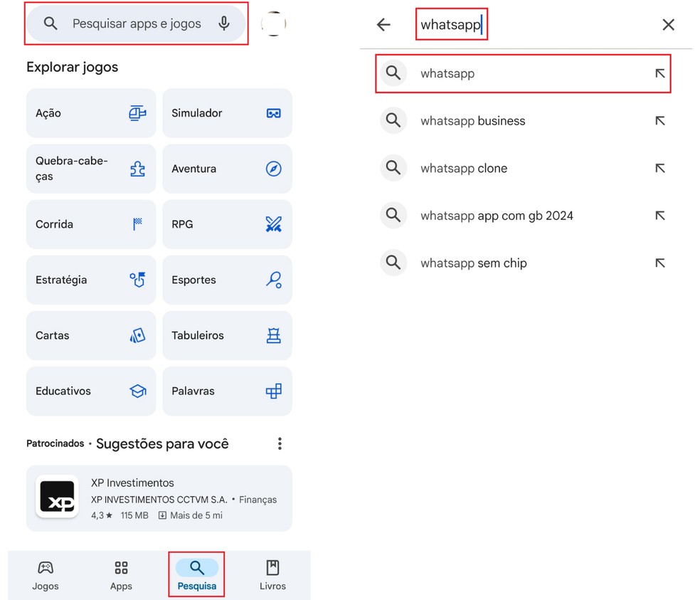
Task: Switch to the Apps bottom tab
Action: pyautogui.click(x=121, y=575)
